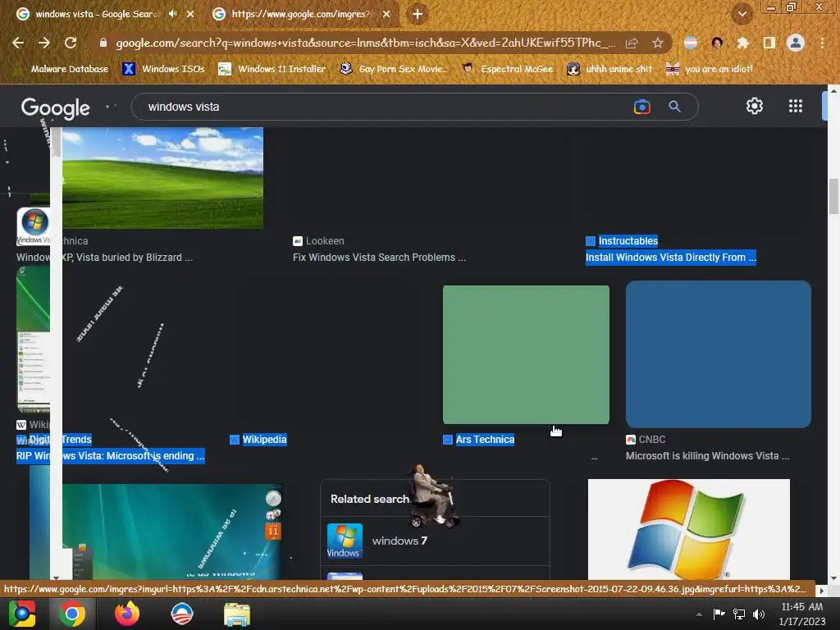The width and height of the screenshot is (840, 630).
Task: Click the Instructables source label
Action: (628, 241)
